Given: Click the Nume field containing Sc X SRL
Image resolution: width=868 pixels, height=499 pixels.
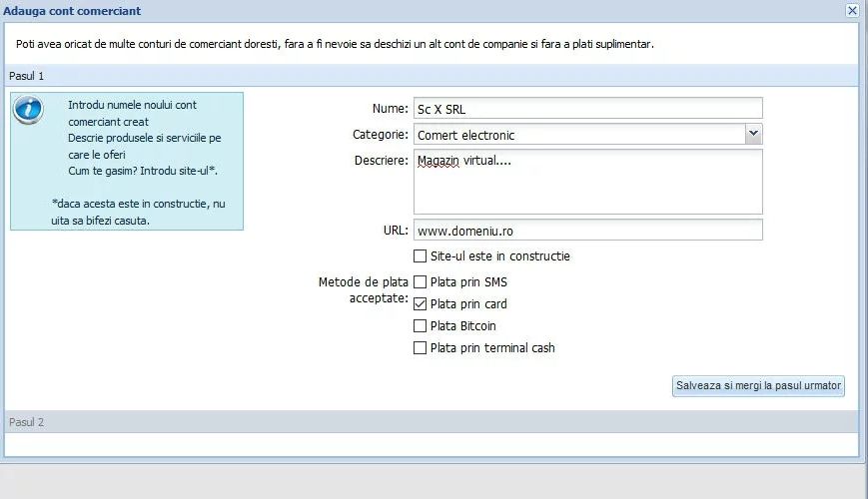Looking at the screenshot, I should pyautogui.click(x=587, y=108).
